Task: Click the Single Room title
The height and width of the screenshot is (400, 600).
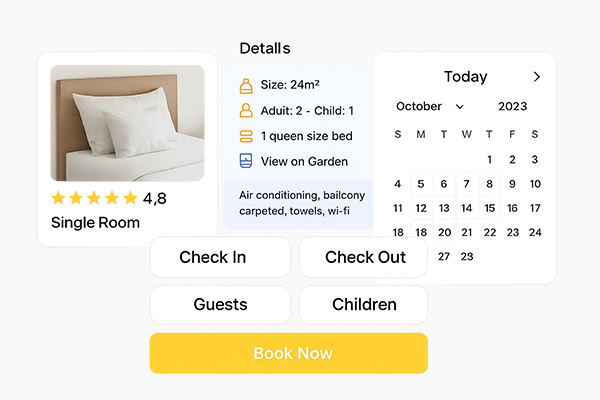Action: coord(95,222)
